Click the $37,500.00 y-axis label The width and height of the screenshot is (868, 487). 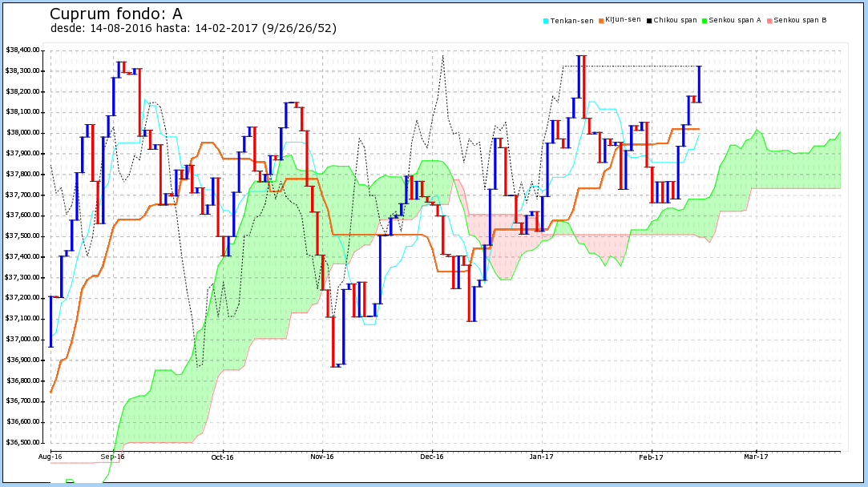22,236
